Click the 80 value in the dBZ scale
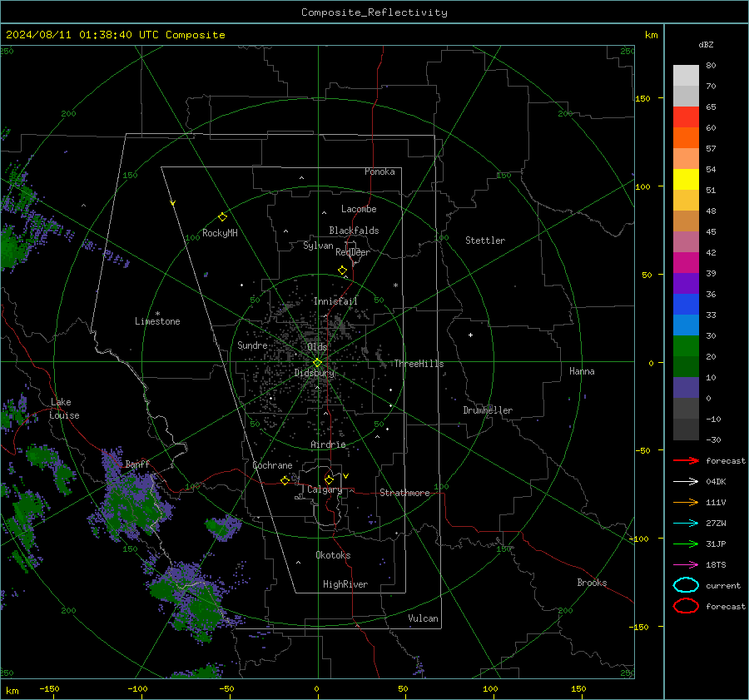This screenshot has height=700, width=749. click(711, 66)
